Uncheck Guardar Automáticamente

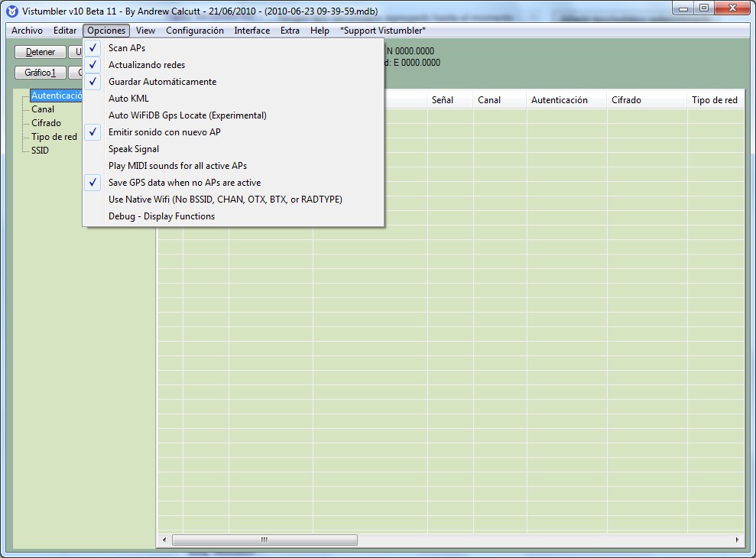coord(234,82)
